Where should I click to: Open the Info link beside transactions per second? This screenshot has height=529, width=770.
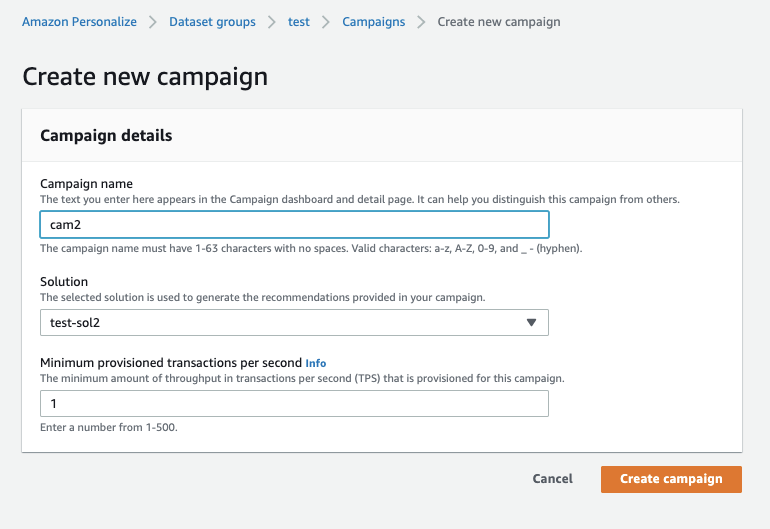click(316, 363)
